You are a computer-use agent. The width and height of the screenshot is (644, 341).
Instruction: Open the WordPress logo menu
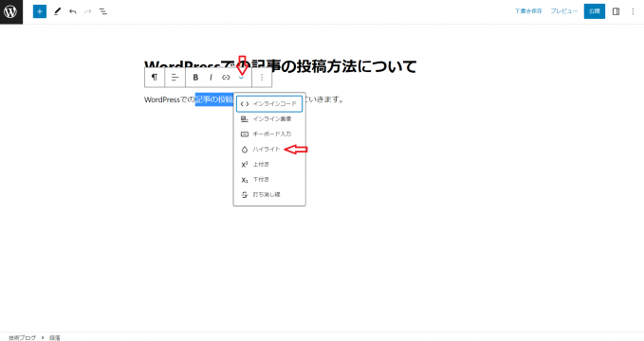pos(11,11)
